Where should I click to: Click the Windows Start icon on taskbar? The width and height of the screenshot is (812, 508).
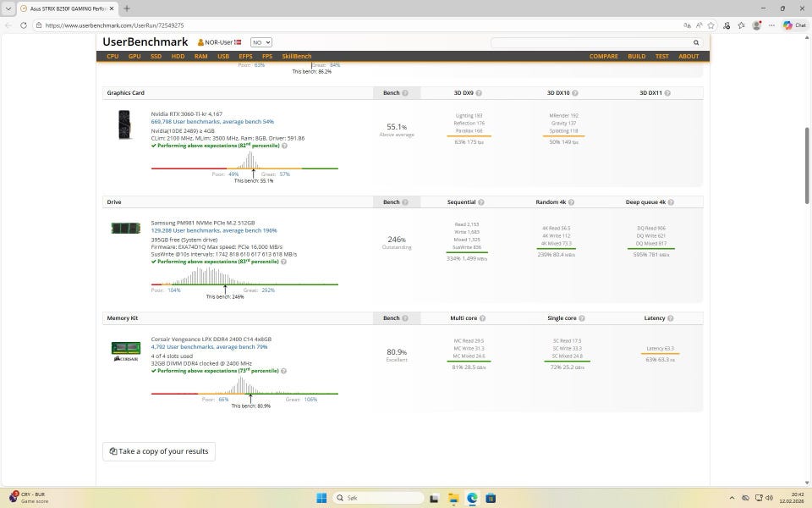(x=321, y=498)
